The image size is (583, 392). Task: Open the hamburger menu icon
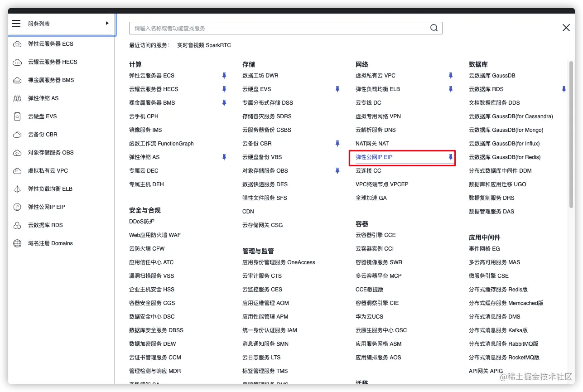tap(16, 24)
